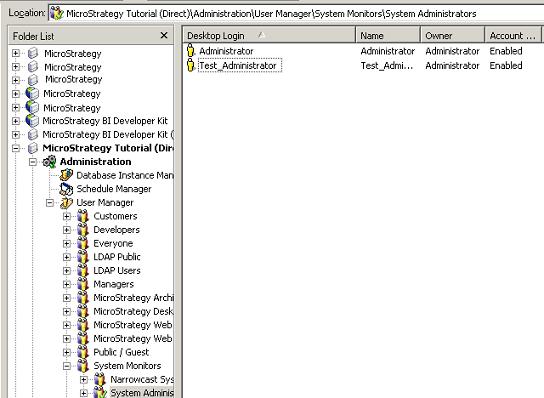This screenshot has height=398, width=544.
Task: Select the Managers tree item
Action: click(113, 284)
